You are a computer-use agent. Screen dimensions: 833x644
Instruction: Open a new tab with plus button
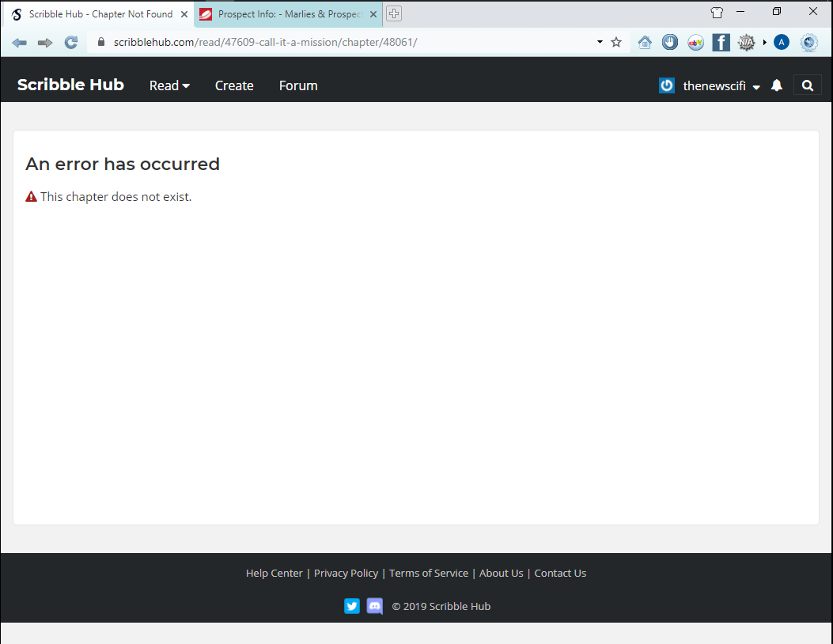tap(394, 13)
